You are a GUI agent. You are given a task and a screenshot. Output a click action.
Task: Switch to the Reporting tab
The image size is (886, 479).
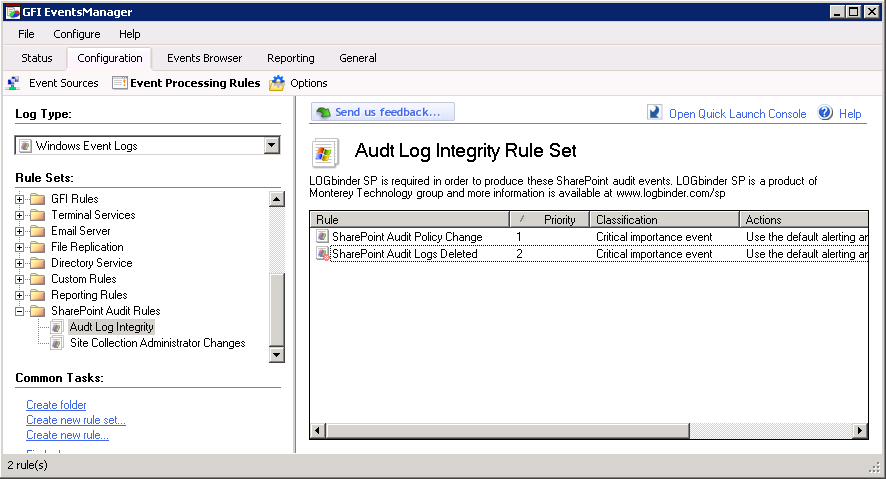click(290, 58)
